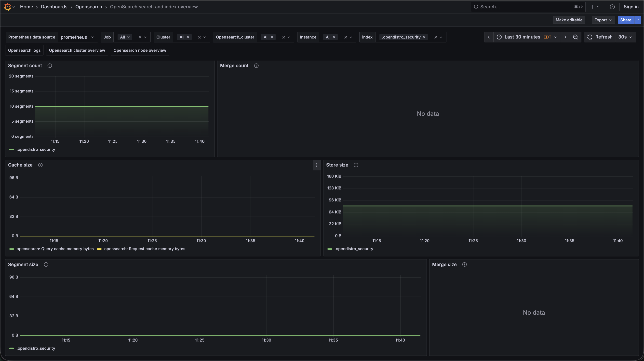The height and width of the screenshot is (361, 644).
Task: Show info for Merge size panel
Action: click(465, 265)
